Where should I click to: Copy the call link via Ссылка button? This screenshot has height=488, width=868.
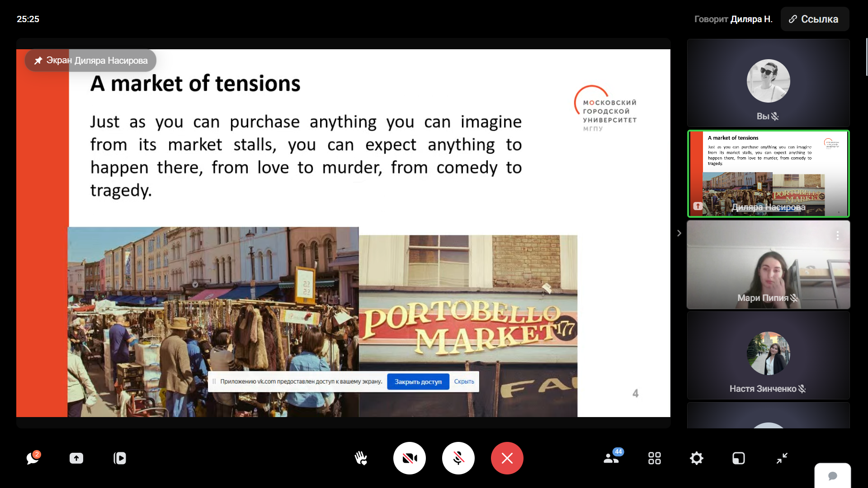815,19
